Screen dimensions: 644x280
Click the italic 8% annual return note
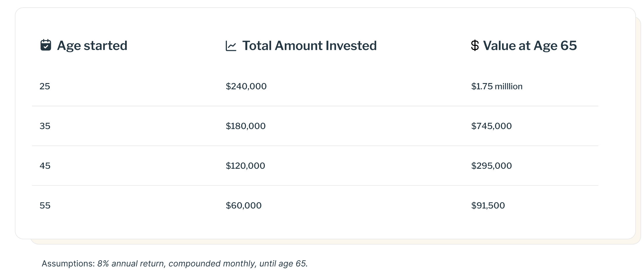pos(202,264)
